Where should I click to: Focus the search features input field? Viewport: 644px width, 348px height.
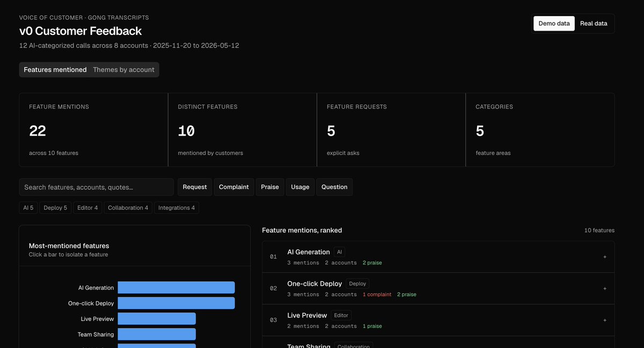[x=97, y=187]
